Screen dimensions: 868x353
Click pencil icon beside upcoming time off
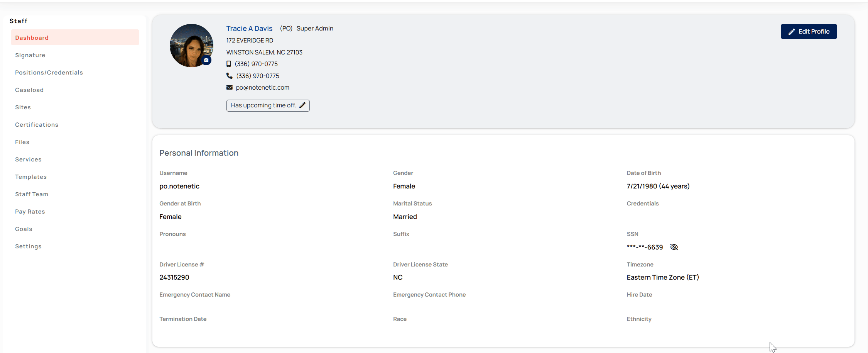[302, 105]
